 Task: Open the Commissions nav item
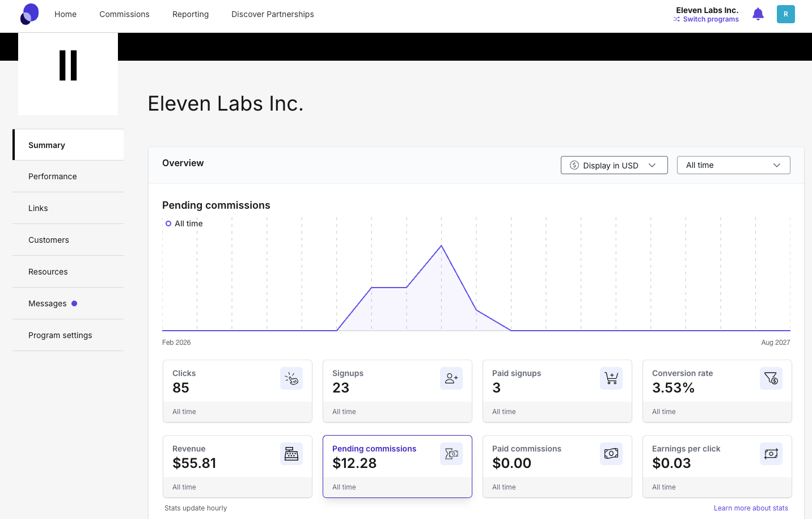tap(124, 14)
